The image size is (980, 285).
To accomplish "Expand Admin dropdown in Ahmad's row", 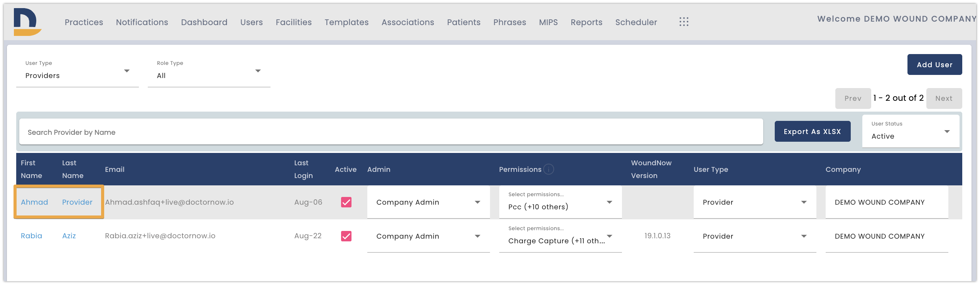I will [428, 202].
